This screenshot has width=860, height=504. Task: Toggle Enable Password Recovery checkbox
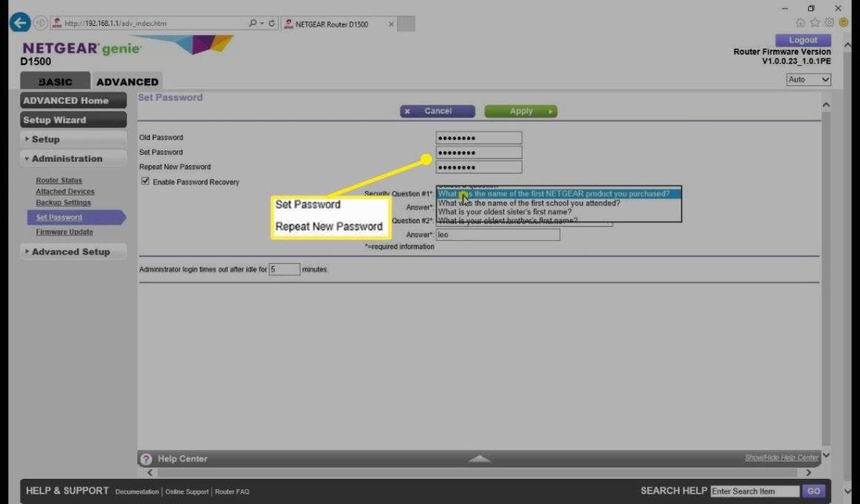(145, 181)
